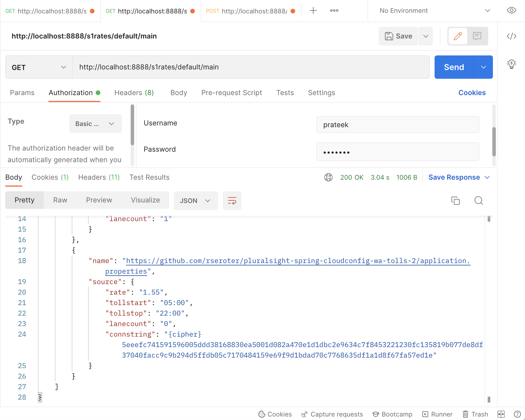Image resolution: width=525 pixels, height=420 pixels.
Task: Select the Raw response view
Action: [x=60, y=200]
